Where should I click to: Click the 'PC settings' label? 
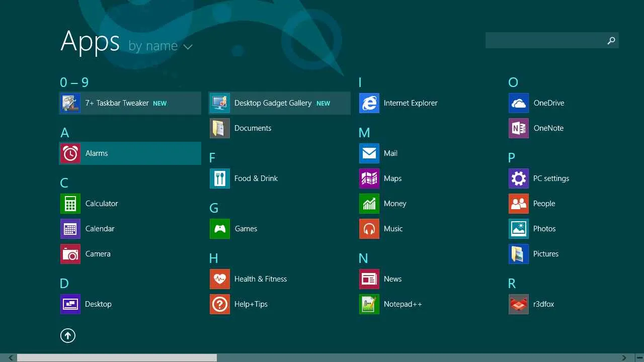551,178
